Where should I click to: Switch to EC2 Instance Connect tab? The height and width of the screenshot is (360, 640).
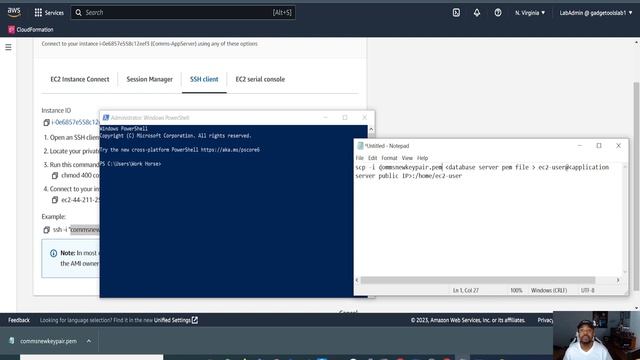pyautogui.click(x=80, y=79)
